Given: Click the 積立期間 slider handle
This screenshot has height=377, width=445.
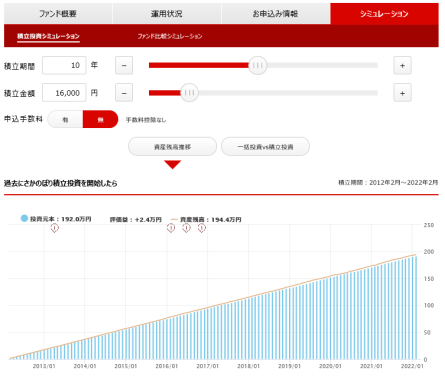Looking at the screenshot, I should [x=257, y=65].
